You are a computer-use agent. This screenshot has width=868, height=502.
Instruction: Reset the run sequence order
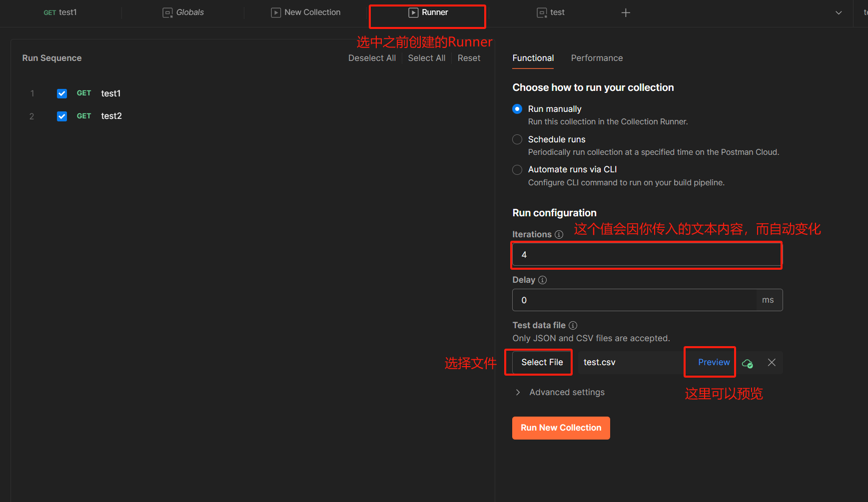[x=469, y=58]
